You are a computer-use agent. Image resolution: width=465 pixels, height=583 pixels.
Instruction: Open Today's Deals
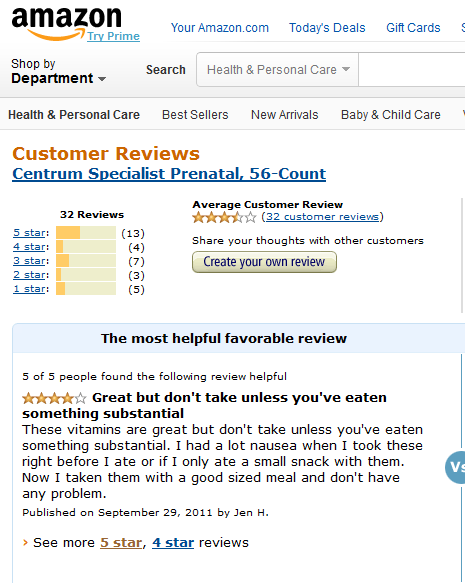coord(327,28)
